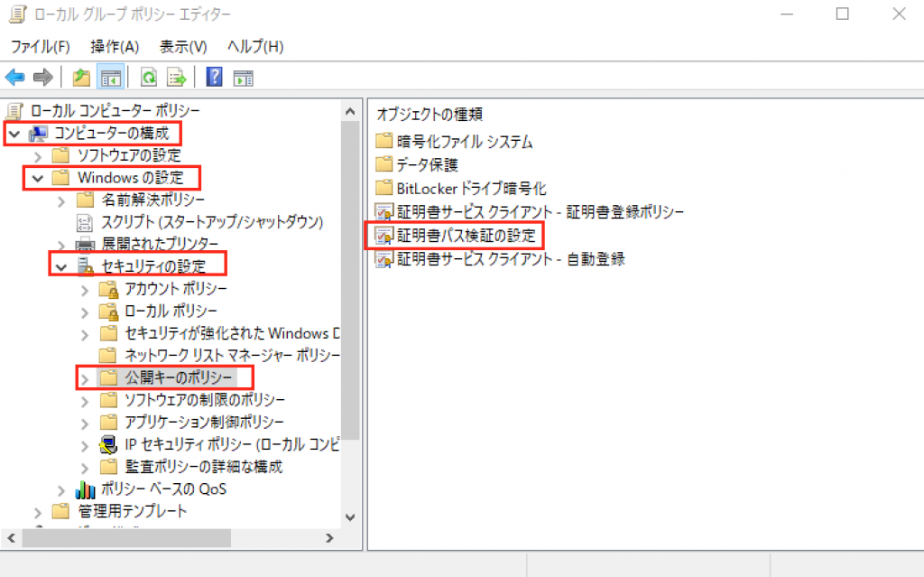Click the Forward arrow toolbar icon
The image size is (924, 577).
[x=42, y=78]
